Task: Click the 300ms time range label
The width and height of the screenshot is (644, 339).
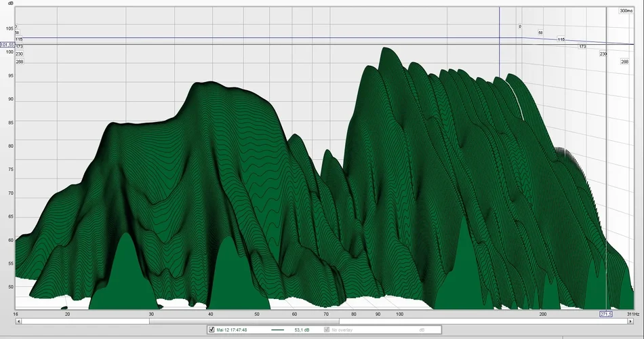Action: coord(625,11)
